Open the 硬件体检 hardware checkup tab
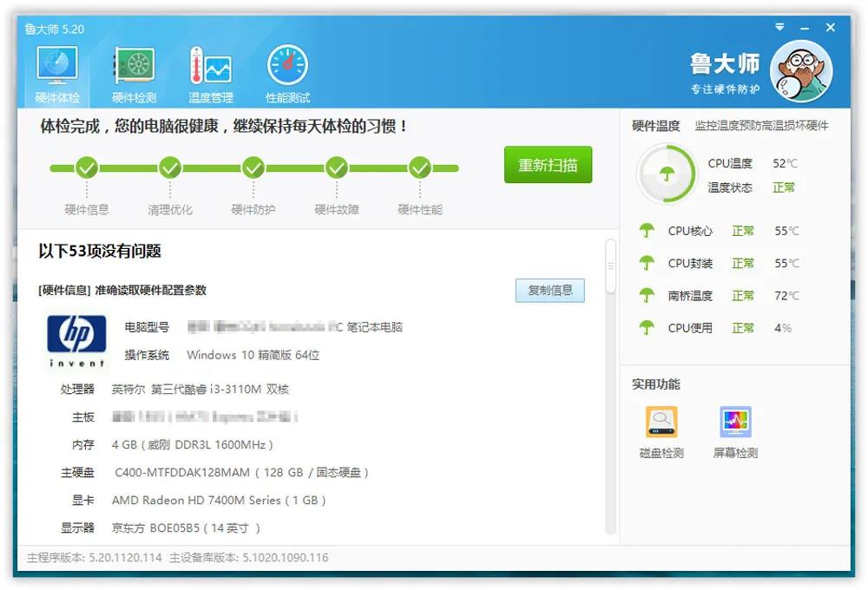This screenshot has height=590, width=868. tap(57, 75)
